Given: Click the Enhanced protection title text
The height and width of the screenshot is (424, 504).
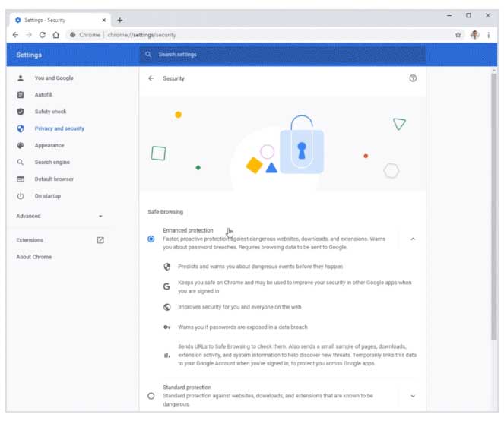Looking at the screenshot, I should pos(188,230).
